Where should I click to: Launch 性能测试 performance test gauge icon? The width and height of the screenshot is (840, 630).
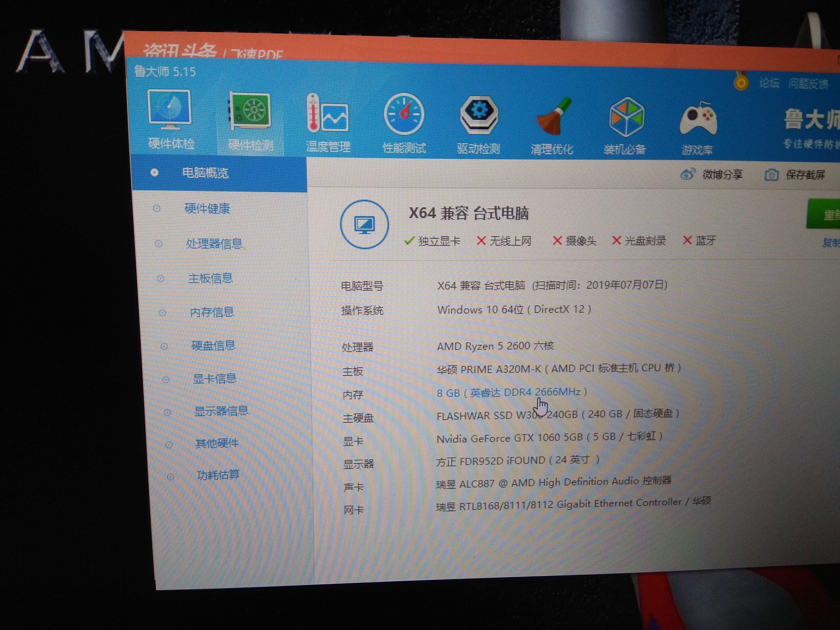click(x=404, y=114)
